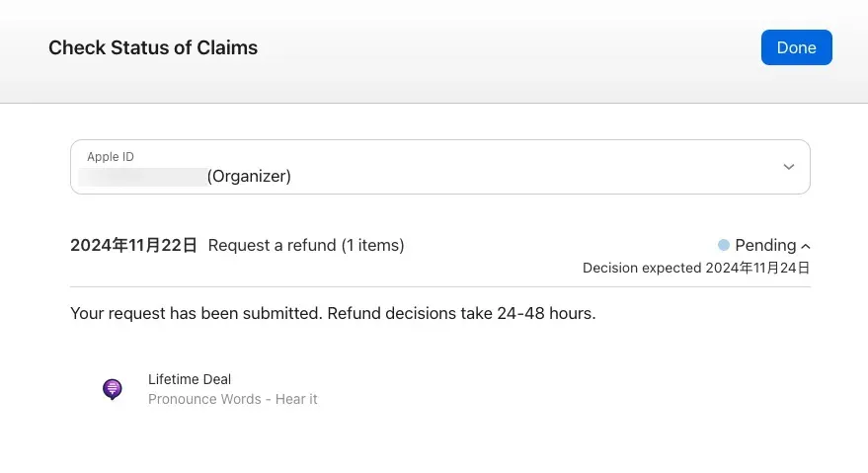Click the 'Pronounce Words - Hear it' app name

point(233,399)
